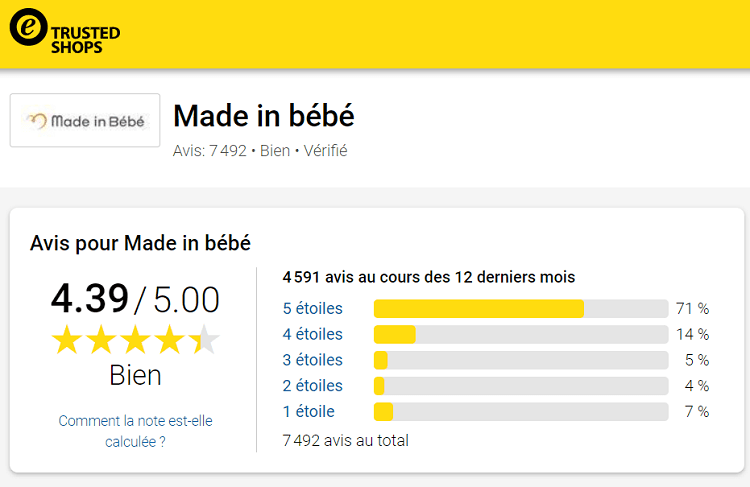Click the first yellow rating star

[67, 340]
